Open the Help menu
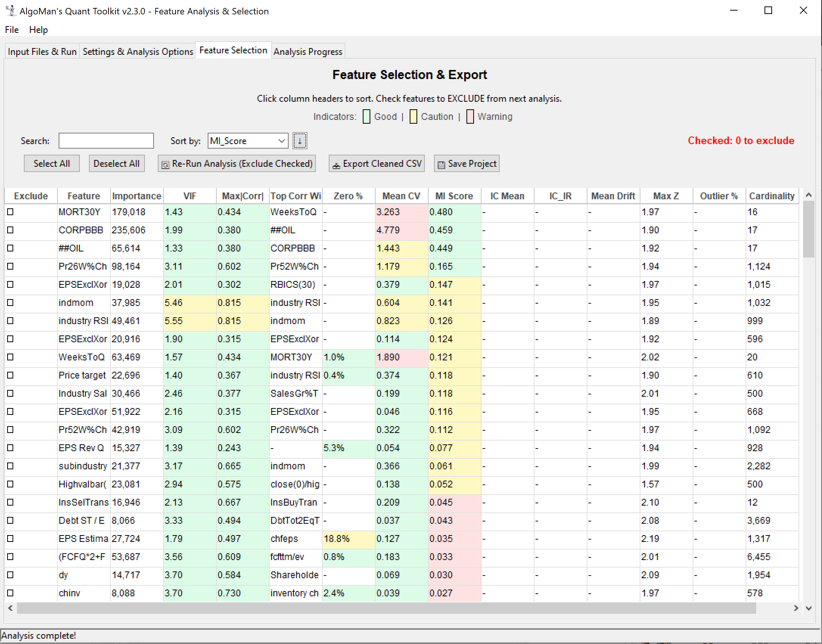This screenshot has height=644, width=822. (x=38, y=29)
